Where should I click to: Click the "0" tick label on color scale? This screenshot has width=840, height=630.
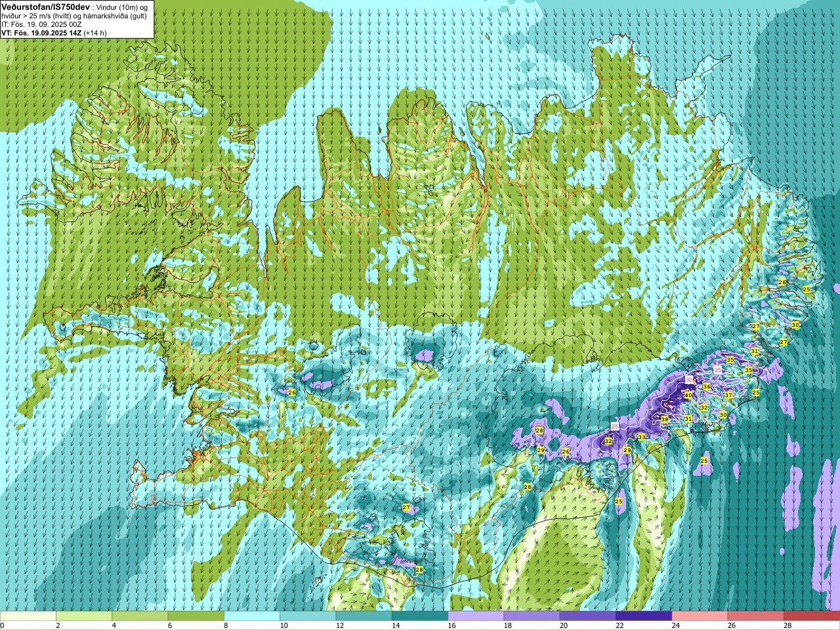3,625
